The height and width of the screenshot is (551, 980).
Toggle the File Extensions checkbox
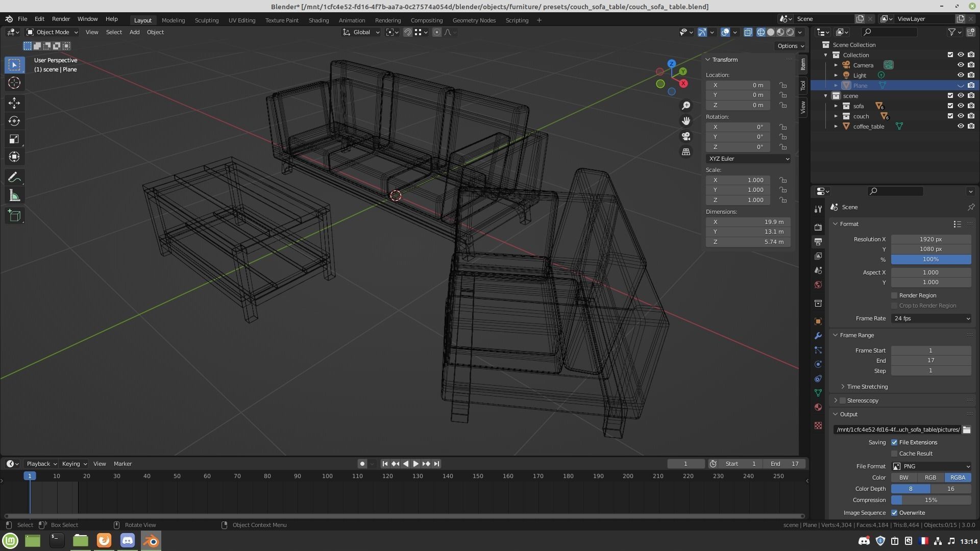coord(894,442)
